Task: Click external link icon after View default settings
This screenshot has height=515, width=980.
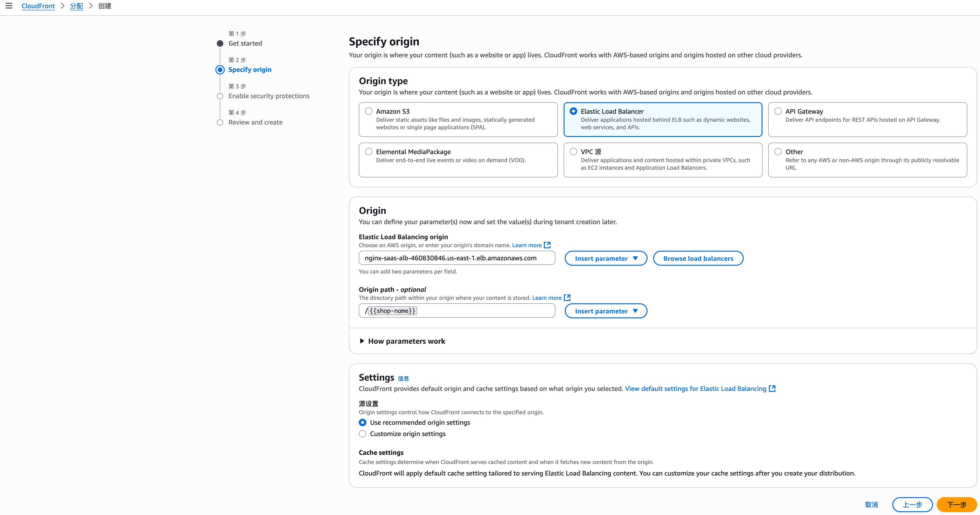Action: point(772,388)
